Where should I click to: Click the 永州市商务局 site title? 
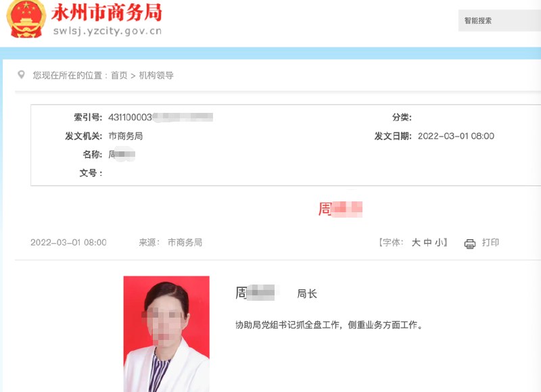[x=107, y=13]
